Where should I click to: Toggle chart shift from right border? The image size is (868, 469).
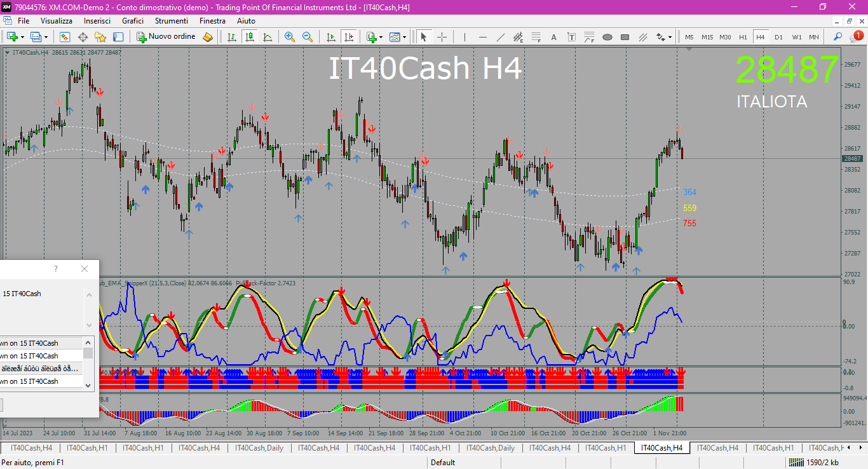(348, 37)
